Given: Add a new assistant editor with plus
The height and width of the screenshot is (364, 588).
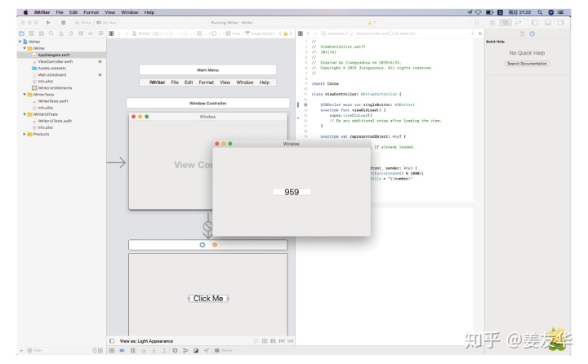Looking at the screenshot, I should point(473,33).
